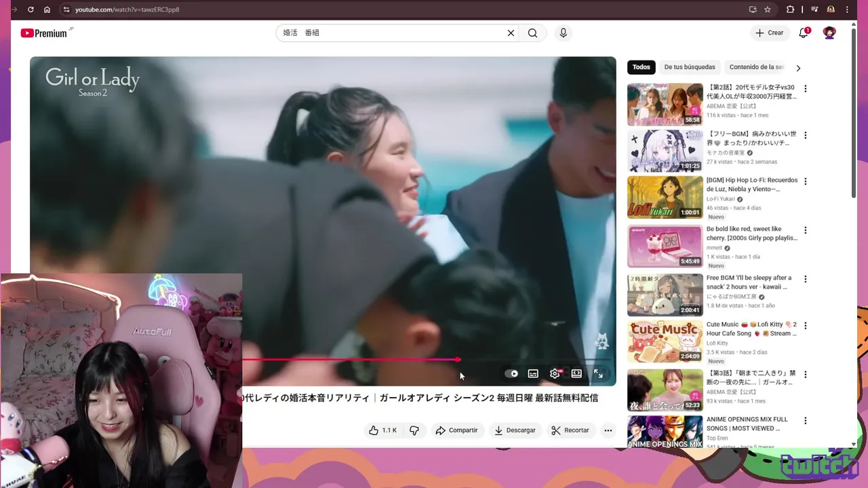Click the Recortar button
Screen dimensions: 868x488
click(570, 430)
